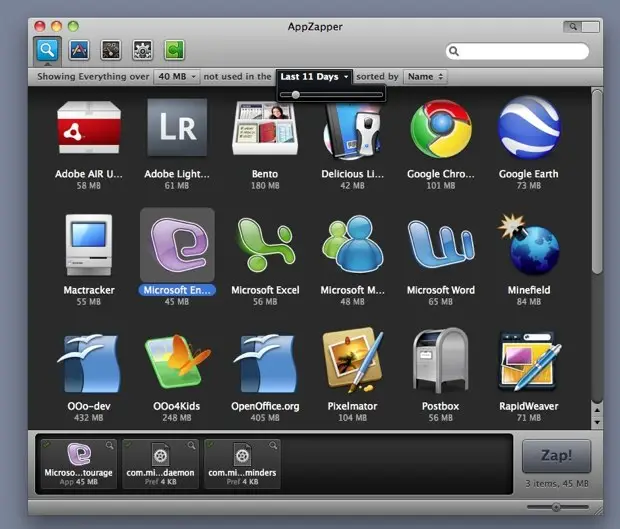The width and height of the screenshot is (620, 529).
Task: Select the Mactracker app icon
Action: point(89,245)
